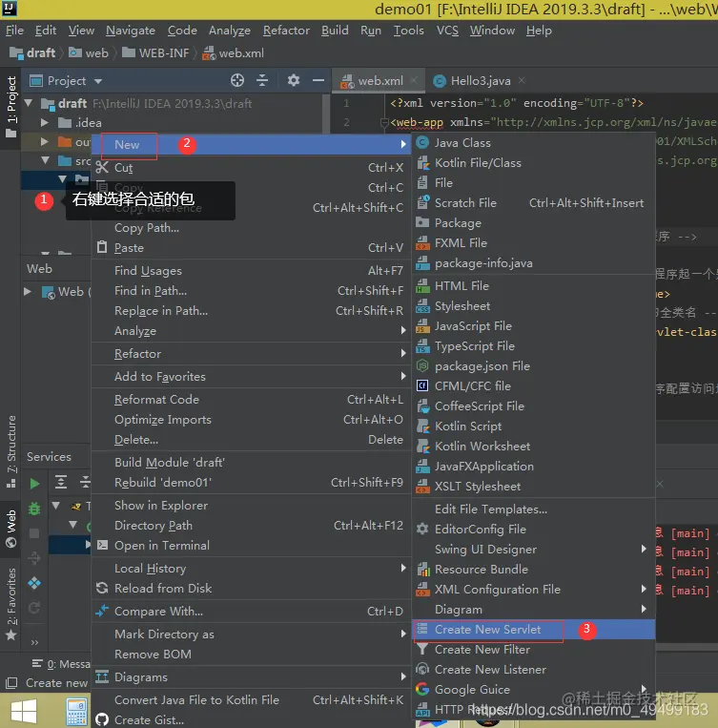The image size is (718, 728).
Task: Choose Create New Servlet
Action: pyautogui.click(x=533, y=629)
